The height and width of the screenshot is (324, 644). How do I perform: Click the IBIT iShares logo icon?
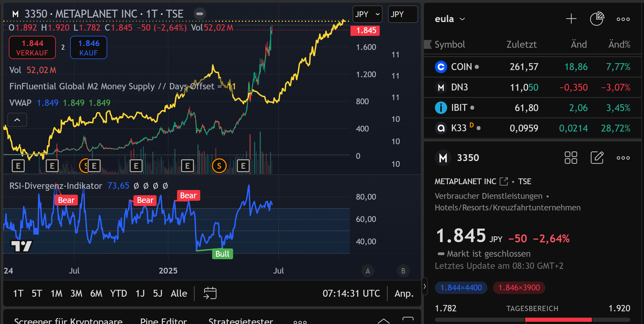pyautogui.click(x=441, y=108)
